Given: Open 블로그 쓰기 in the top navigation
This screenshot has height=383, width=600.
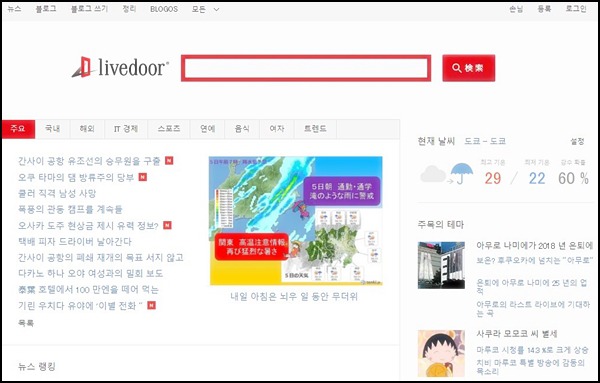Looking at the screenshot, I should (90, 9).
